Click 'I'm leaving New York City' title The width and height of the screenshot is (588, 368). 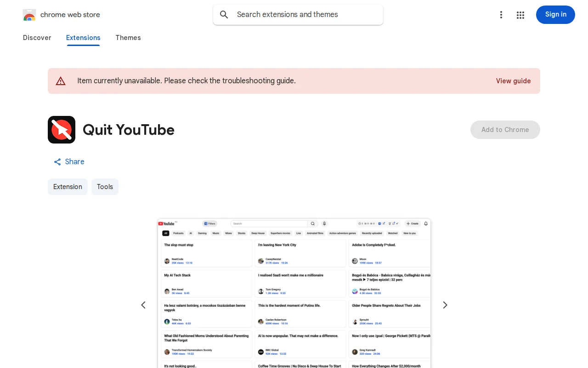[277, 245]
